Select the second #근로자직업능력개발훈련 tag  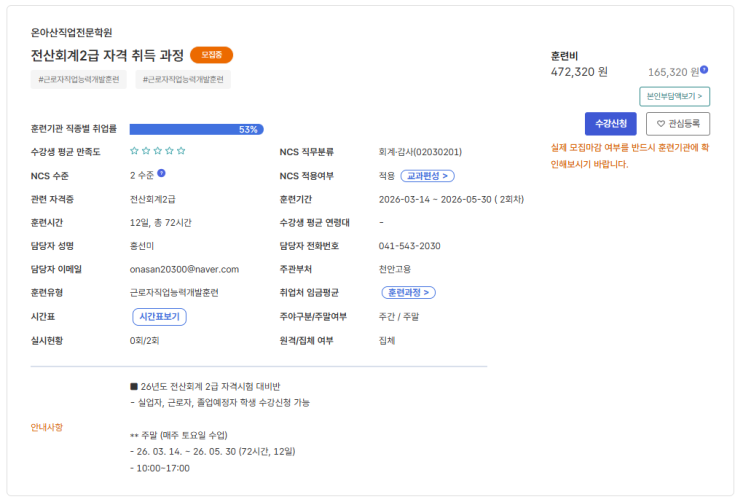coord(184,79)
